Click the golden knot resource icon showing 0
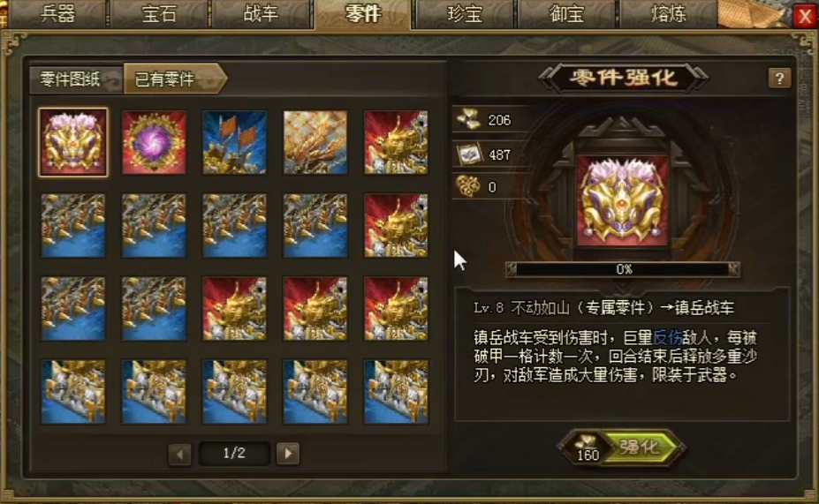The height and width of the screenshot is (504, 819). click(x=468, y=186)
